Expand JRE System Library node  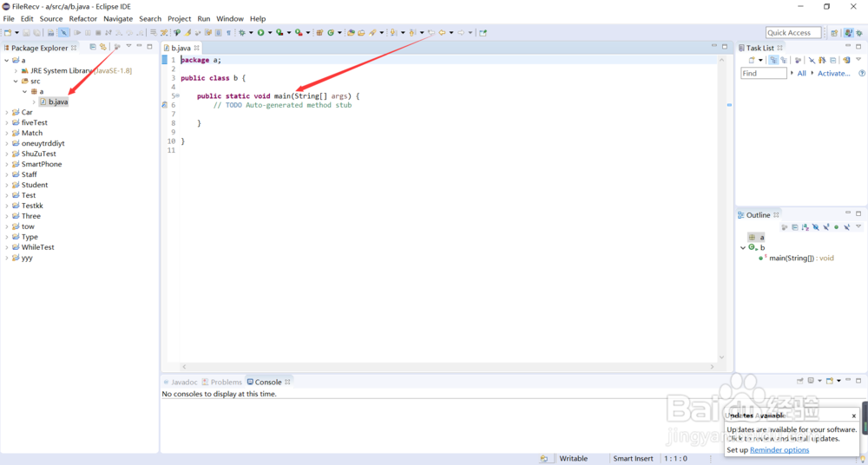(x=16, y=71)
